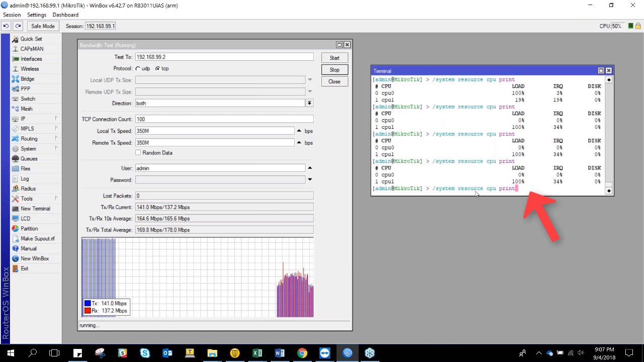Select the udp protocol radio button
This screenshot has width=644, height=362.
(138, 68)
